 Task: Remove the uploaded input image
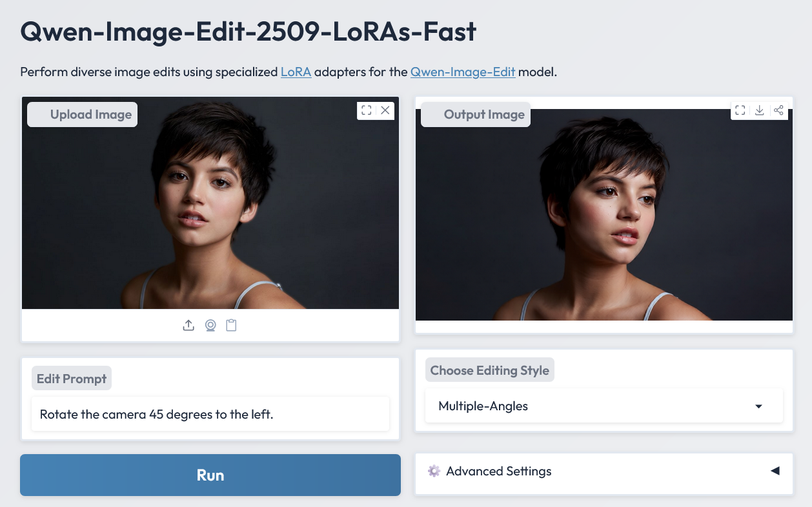[x=385, y=110]
